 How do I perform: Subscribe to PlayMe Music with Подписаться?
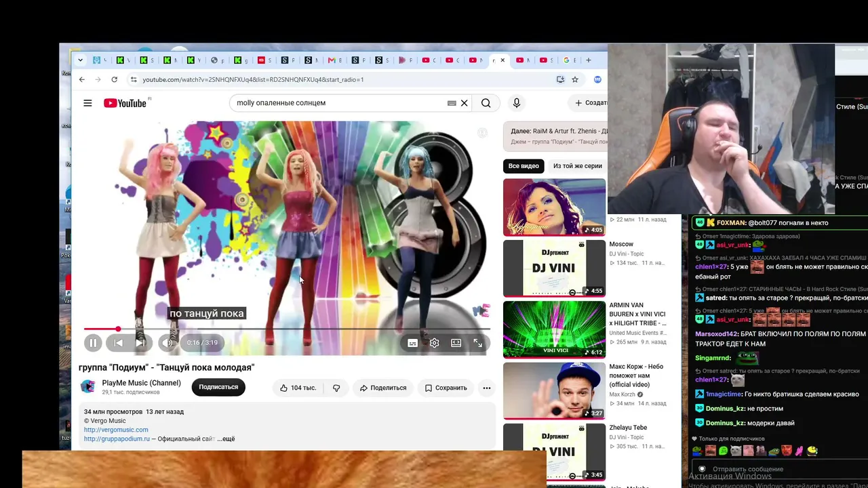pos(218,387)
